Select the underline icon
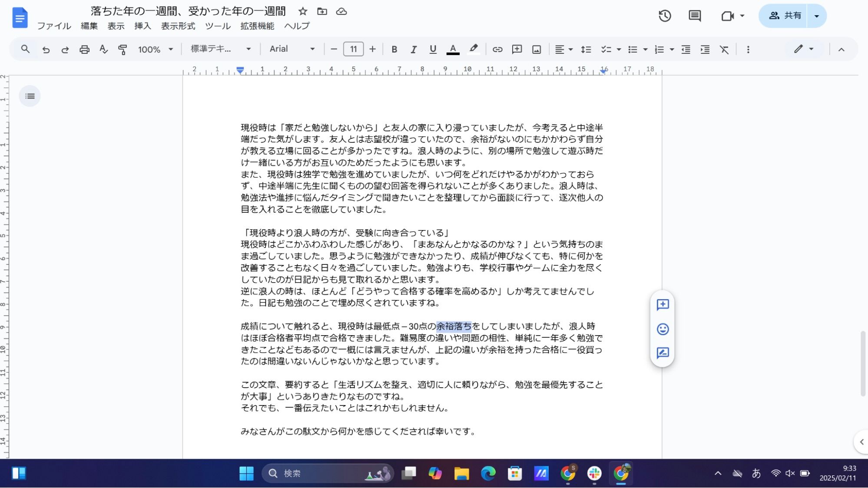 click(x=432, y=49)
